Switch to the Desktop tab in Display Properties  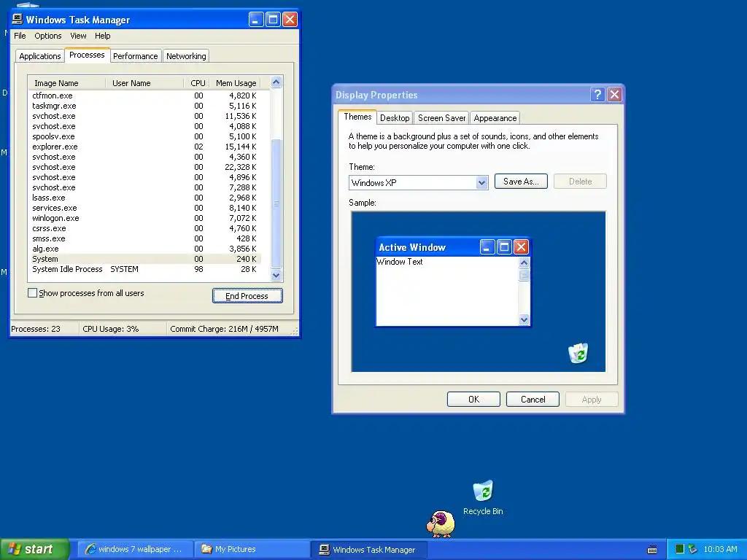(395, 118)
